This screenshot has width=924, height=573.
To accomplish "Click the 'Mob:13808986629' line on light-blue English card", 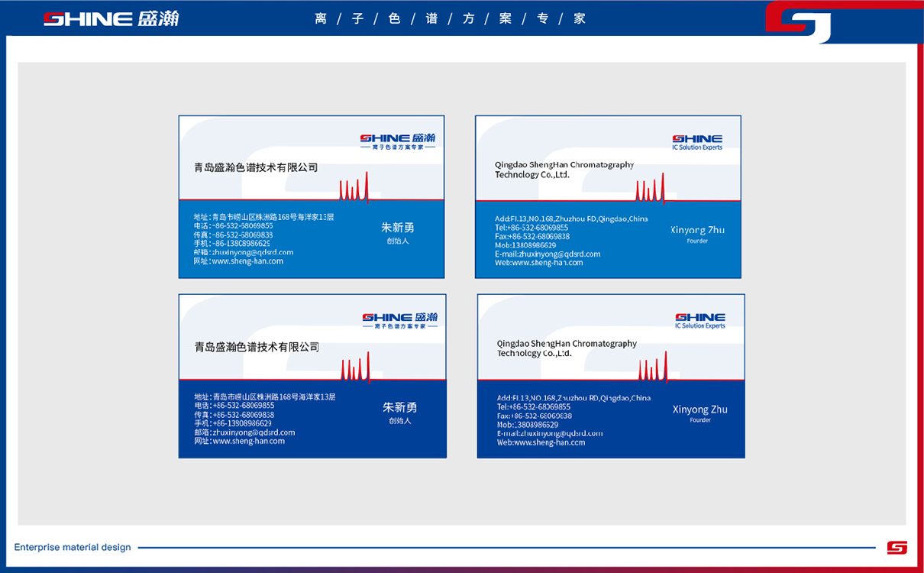I will 525,245.
